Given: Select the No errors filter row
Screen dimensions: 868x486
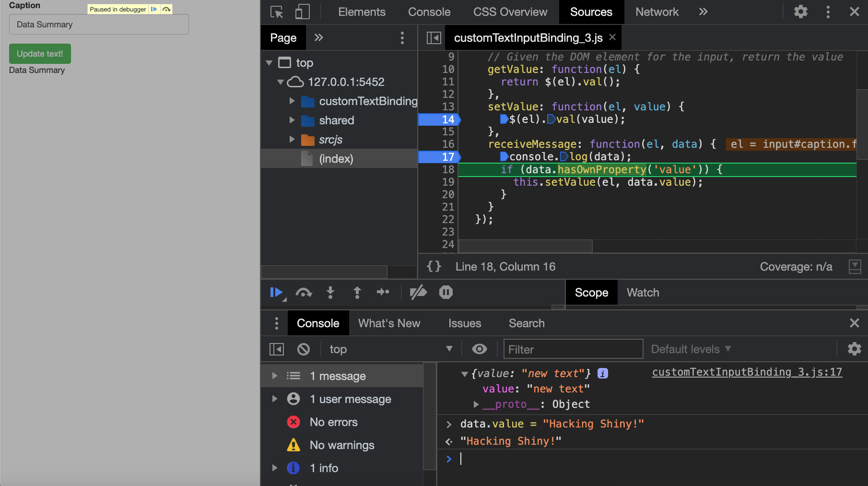Looking at the screenshot, I should [342, 422].
